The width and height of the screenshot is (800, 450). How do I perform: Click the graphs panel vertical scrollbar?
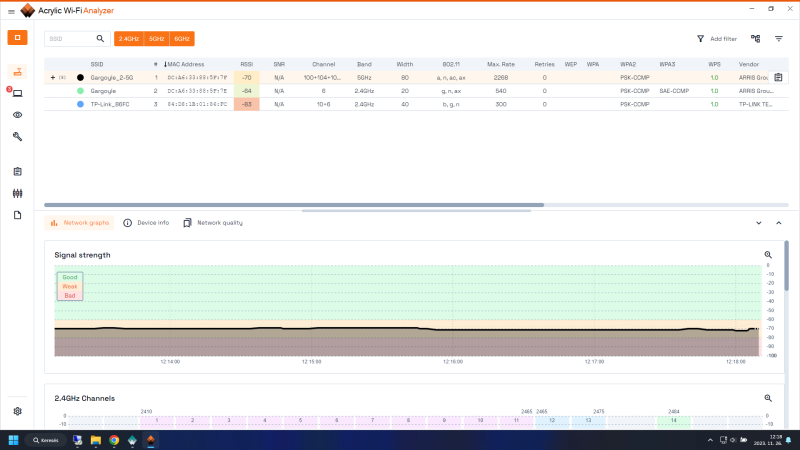(786, 265)
